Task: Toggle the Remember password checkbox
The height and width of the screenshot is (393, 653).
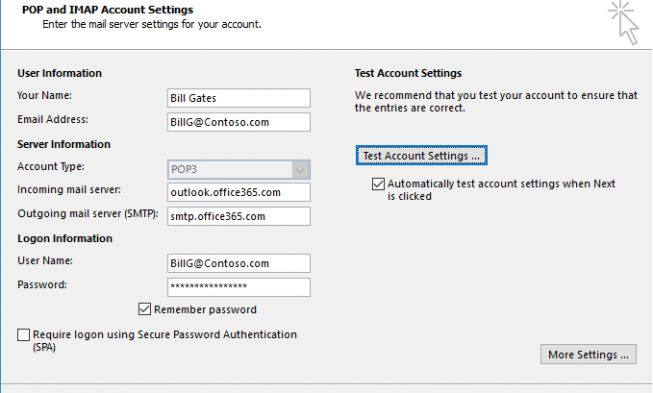Action: 145,309
